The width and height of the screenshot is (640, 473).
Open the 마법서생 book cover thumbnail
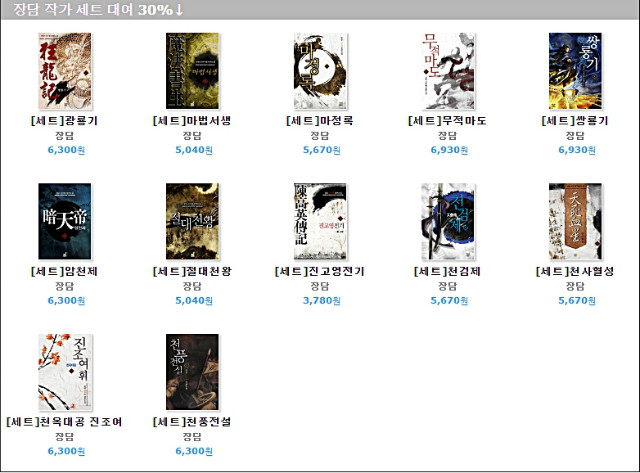coord(192,71)
